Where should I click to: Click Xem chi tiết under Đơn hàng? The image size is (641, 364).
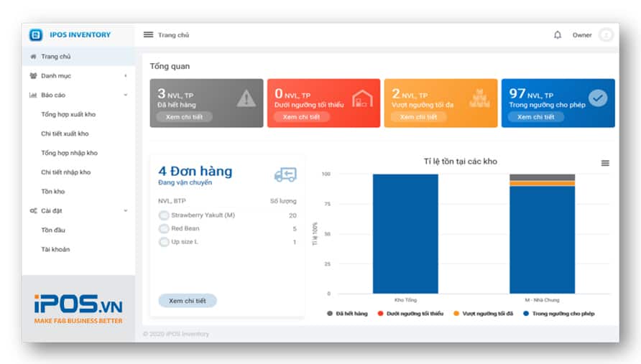click(x=187, y=302)
